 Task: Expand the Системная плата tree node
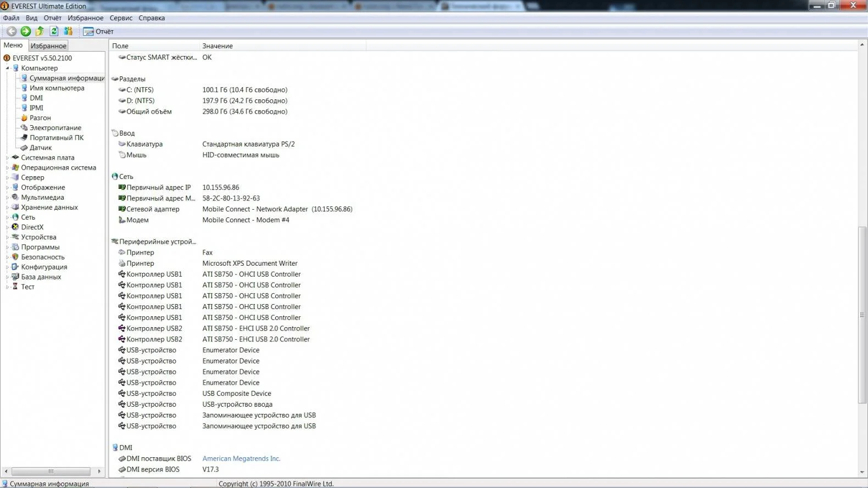tap(7, 158)
